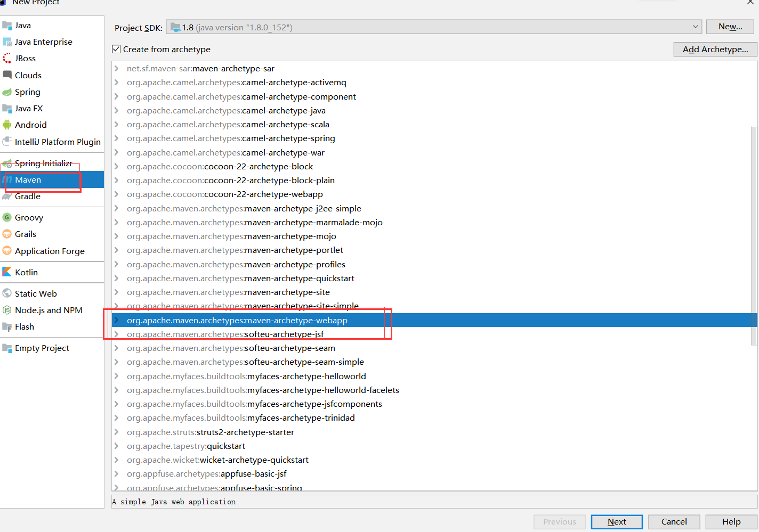Expand maven-archetype-j2ee-simple row
Image resolution: width=759 pixels, height=532 pixels.
(x=116, y=209)
